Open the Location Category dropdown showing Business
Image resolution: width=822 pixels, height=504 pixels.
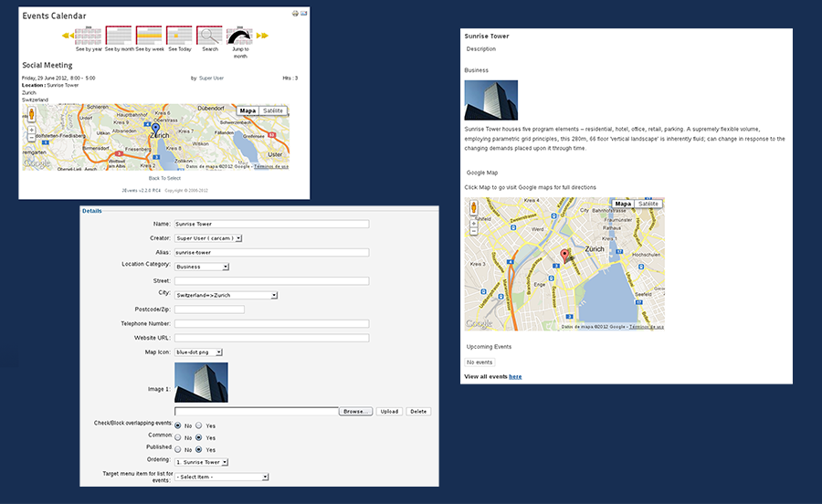[x=202, y=267]
